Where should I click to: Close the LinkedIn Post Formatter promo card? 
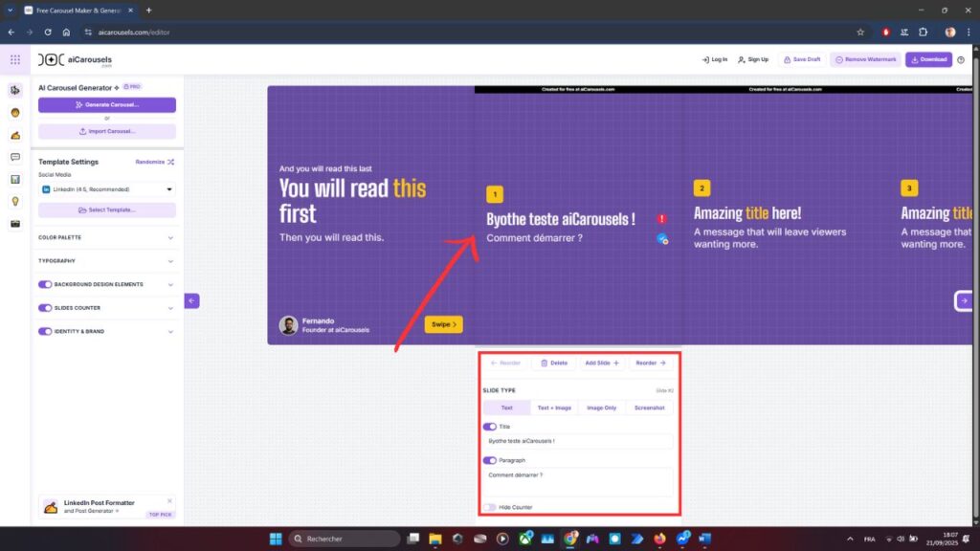pos(169,501)
